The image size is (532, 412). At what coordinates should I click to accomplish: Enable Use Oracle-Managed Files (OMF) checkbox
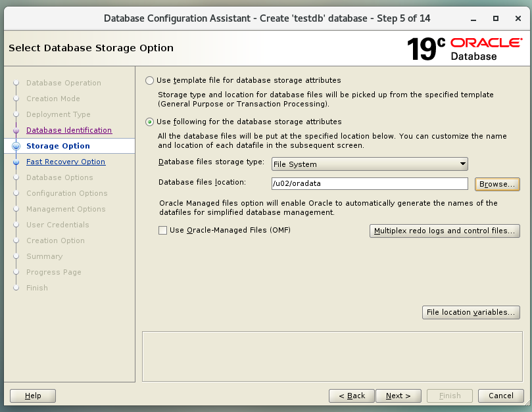pyautogui.click(x=163, y=231)
